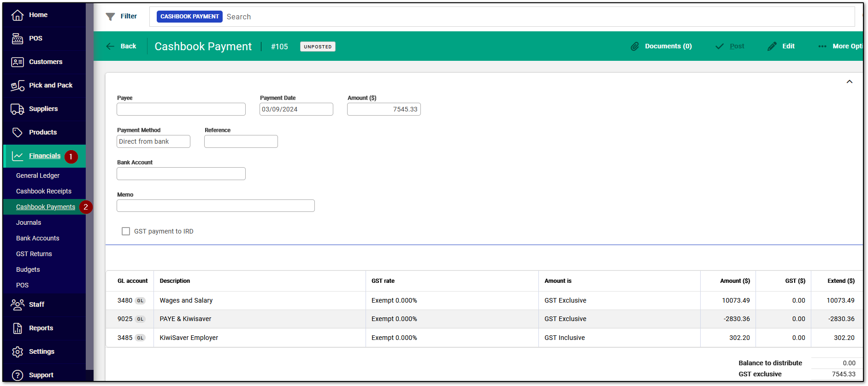Click the Documents paperclip icon

click(x=635, y=46)
